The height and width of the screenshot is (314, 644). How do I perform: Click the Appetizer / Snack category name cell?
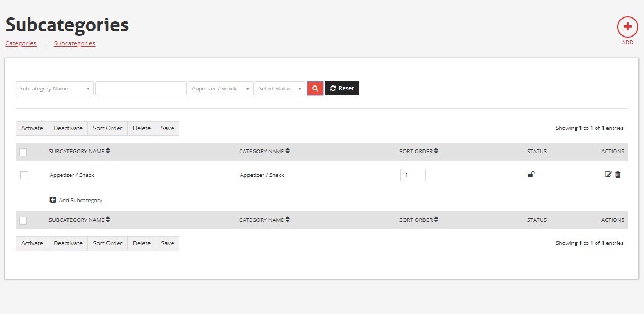click(x=262, y=175)
